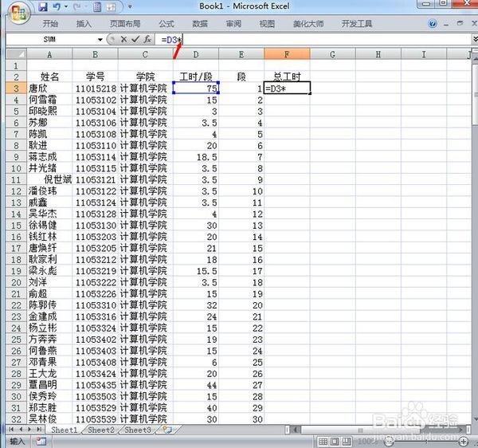Switch to the Sheet2 tab

pyautogui.click(x=101, y=430)
